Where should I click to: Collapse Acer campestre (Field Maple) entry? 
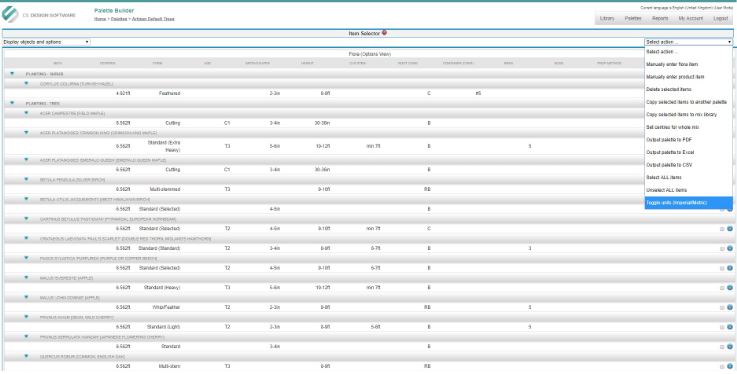(26, 113)
